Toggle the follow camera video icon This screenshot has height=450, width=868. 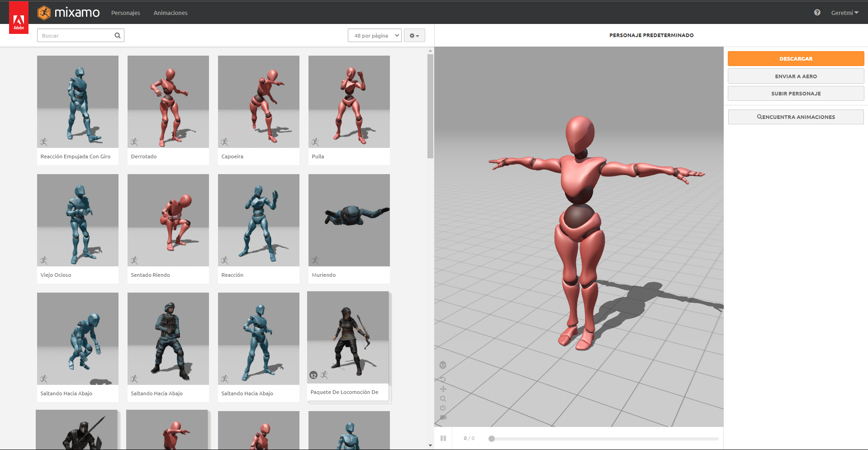pos(443,417)
